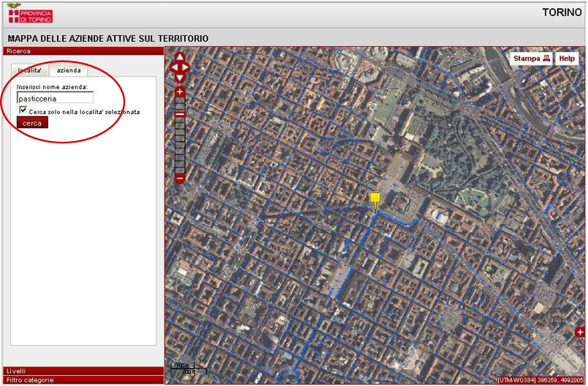Viewport: 588px width, 386px height.
Task: Pan the map down with the arrow
Action: (x=180, y=78)
